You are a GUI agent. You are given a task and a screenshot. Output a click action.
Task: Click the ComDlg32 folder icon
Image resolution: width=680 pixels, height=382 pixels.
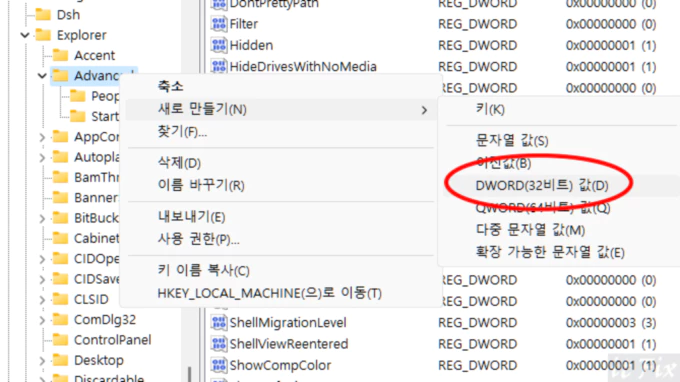(60, 320)
